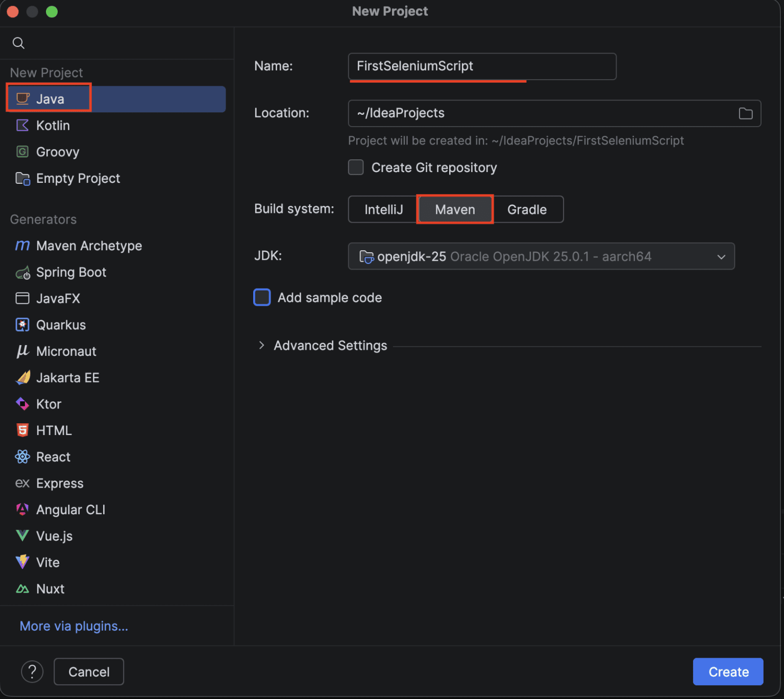The image size is (784, 699).
Task: Click the Name input field
Action: tap(482, 66)
